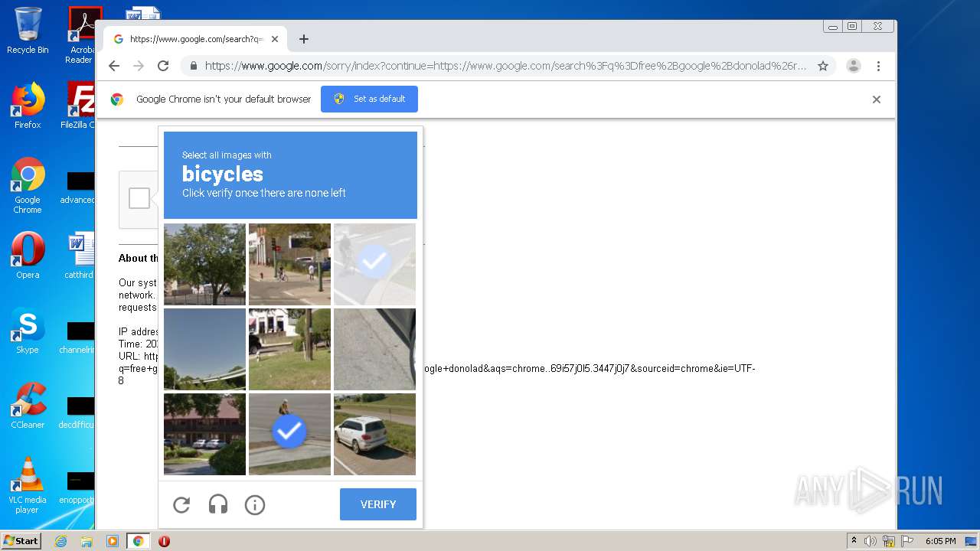The image size is (980, 551).
Task: Click the site padlock icon
Action: pos(194,66)
